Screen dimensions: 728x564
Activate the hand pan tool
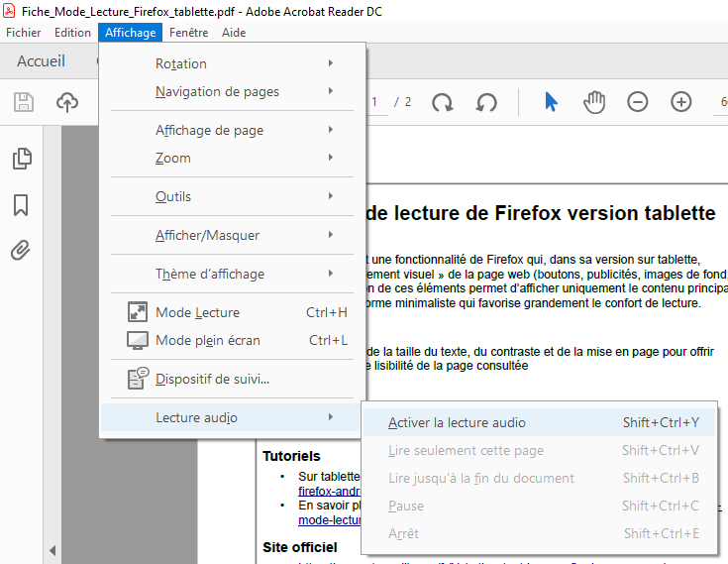coord(593,102)
